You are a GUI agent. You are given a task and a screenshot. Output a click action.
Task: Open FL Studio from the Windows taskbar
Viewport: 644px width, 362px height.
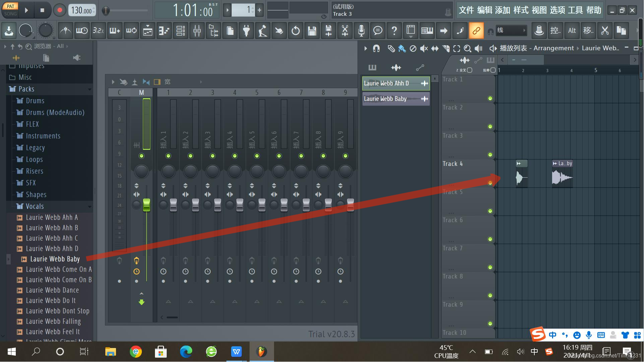point(261,352)
